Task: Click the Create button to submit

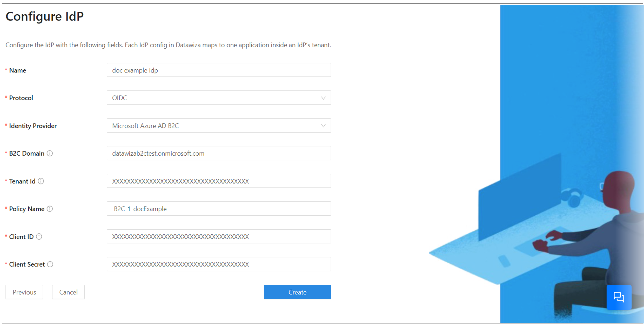Action: point(298,292)
